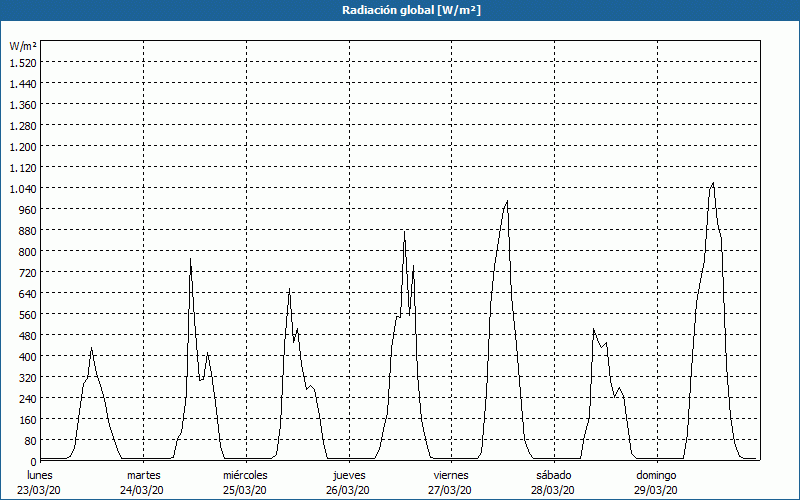Click the 26/03/20 date label

coord(348,490)
